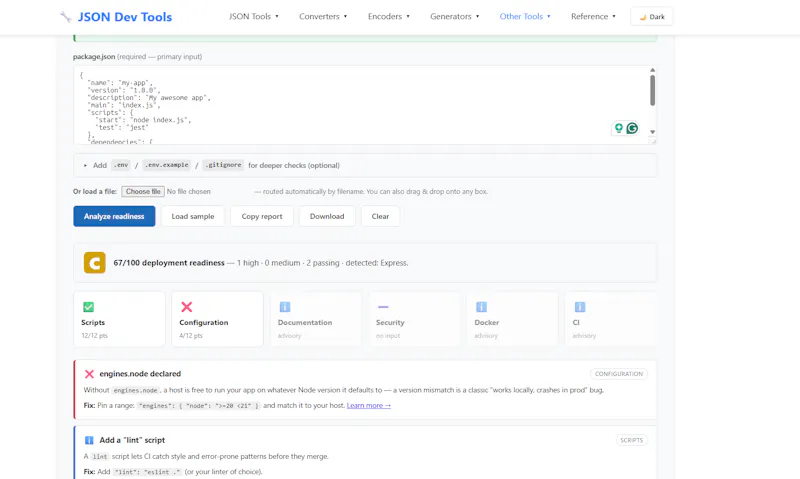Open the JSON Tools menu
Viewport: 800px width, 479px height.
254,16
